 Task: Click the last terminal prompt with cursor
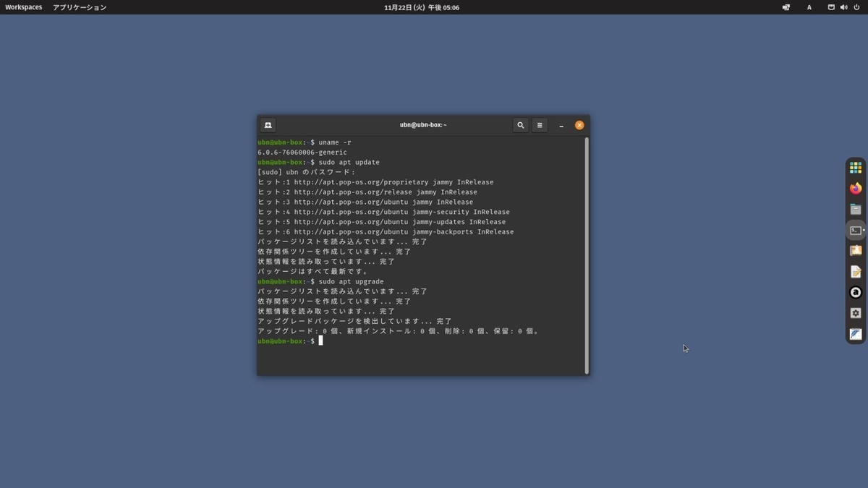point(290,341)
